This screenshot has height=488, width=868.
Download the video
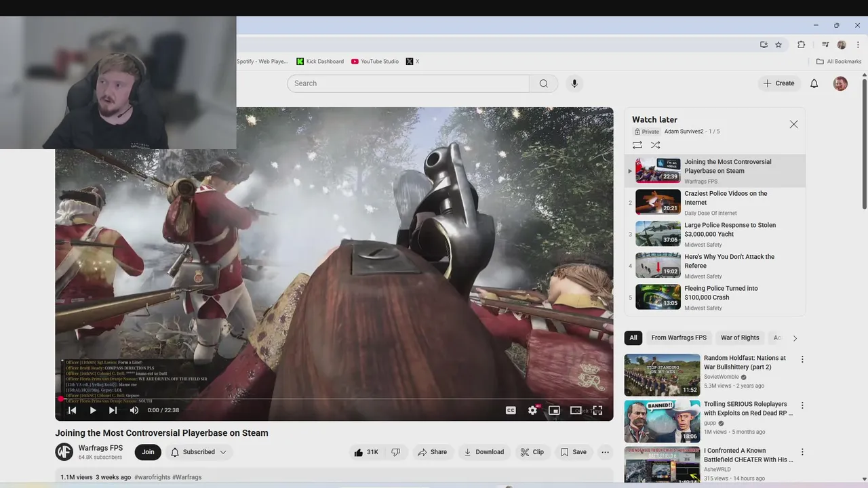pyautogui.click(x=484, y=452)
